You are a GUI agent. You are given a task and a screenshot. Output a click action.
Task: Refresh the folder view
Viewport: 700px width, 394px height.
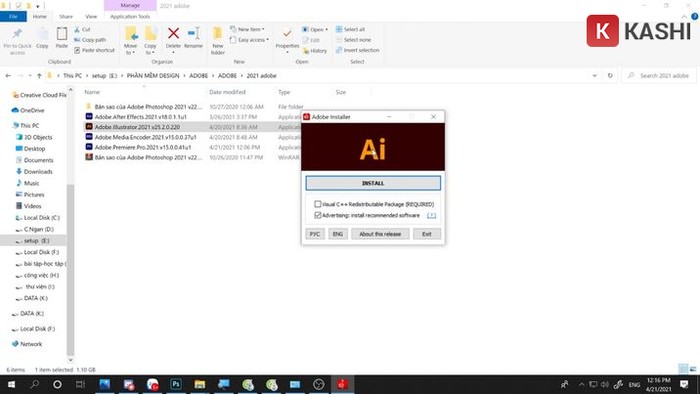coord(610,76)
